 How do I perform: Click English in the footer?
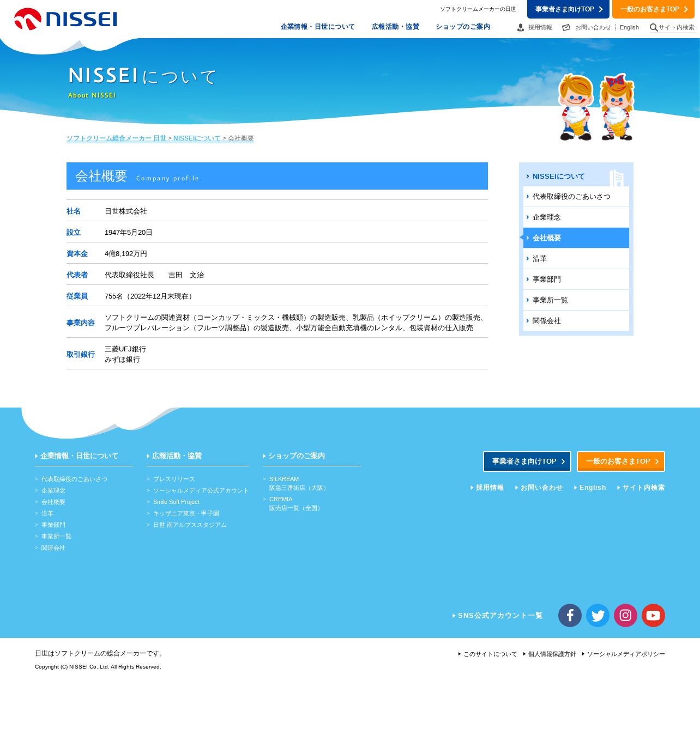click(x=592, y=488)
